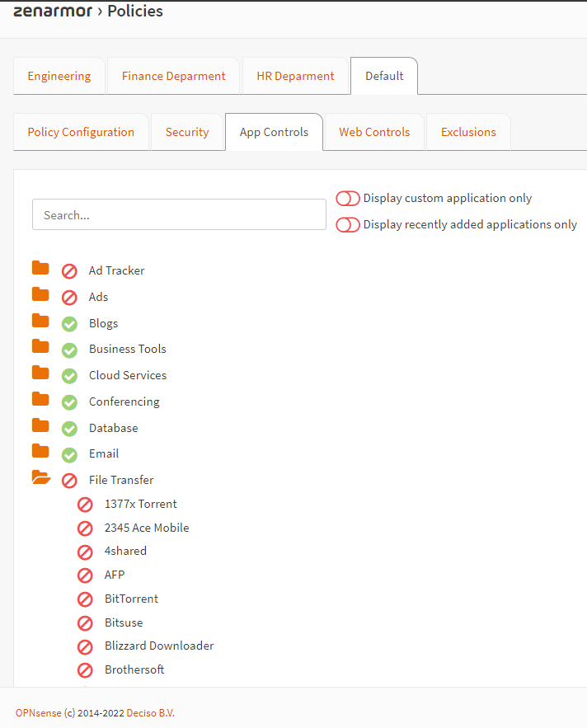The height and width of the screenshot is (728, 587).
Task: Click inside the Search field
Action: coord(179,214)
